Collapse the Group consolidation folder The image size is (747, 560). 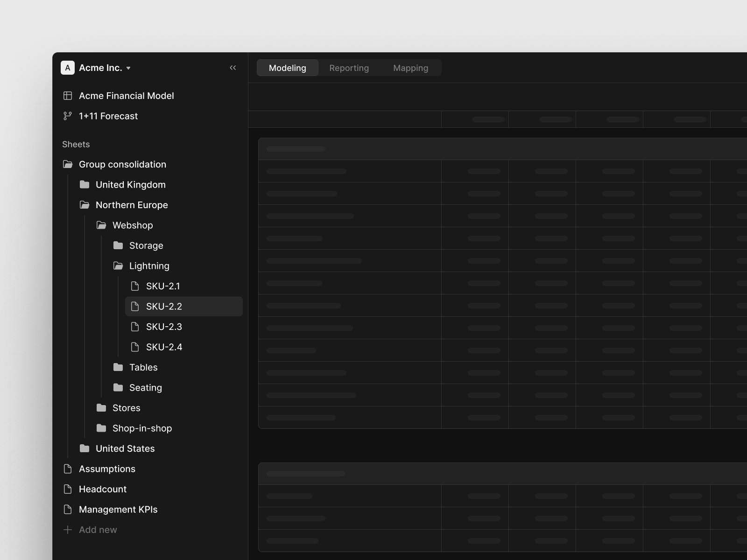coord(68,164)
